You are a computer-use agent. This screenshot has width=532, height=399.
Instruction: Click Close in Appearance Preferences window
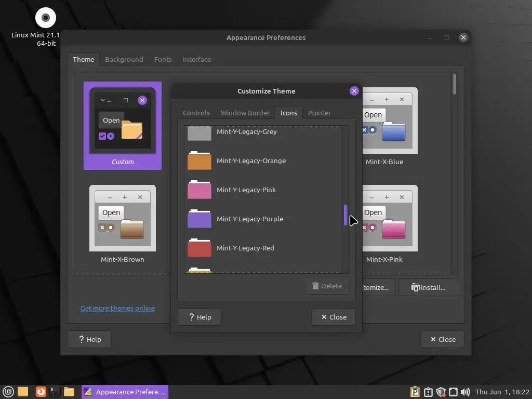point(443,339)
